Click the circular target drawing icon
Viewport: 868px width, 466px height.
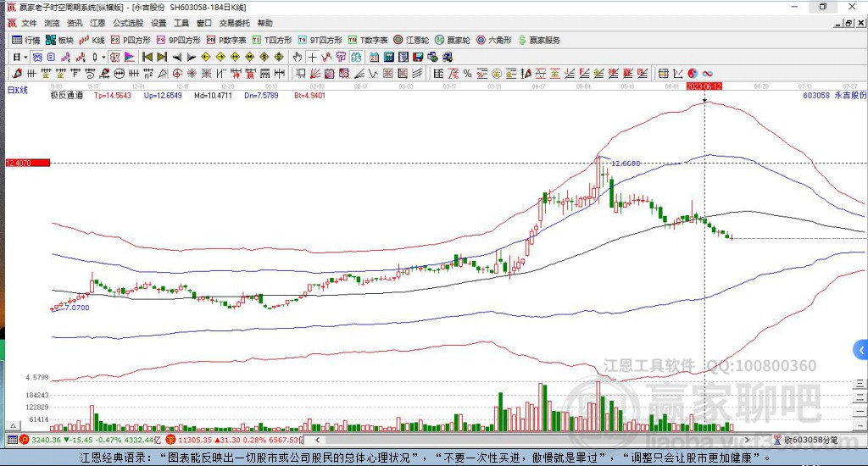pyautogui.click(x=177, y=73)
